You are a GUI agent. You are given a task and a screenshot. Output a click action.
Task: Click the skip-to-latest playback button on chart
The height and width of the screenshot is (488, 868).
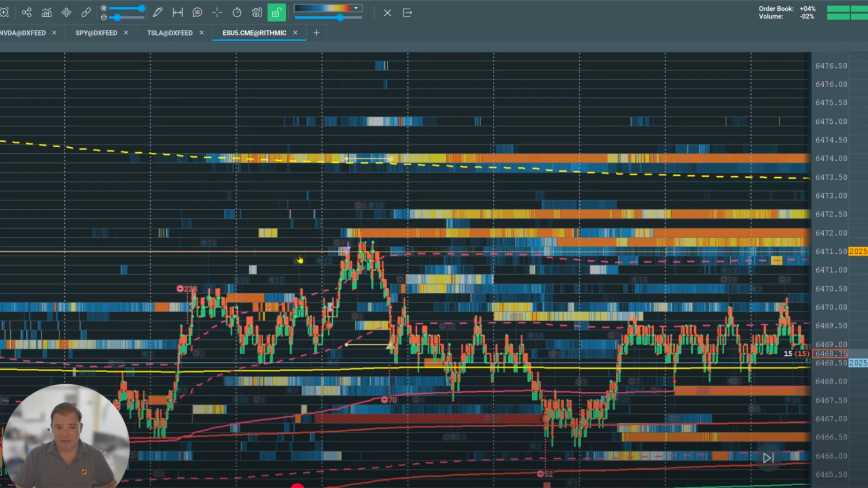[768, 458]
